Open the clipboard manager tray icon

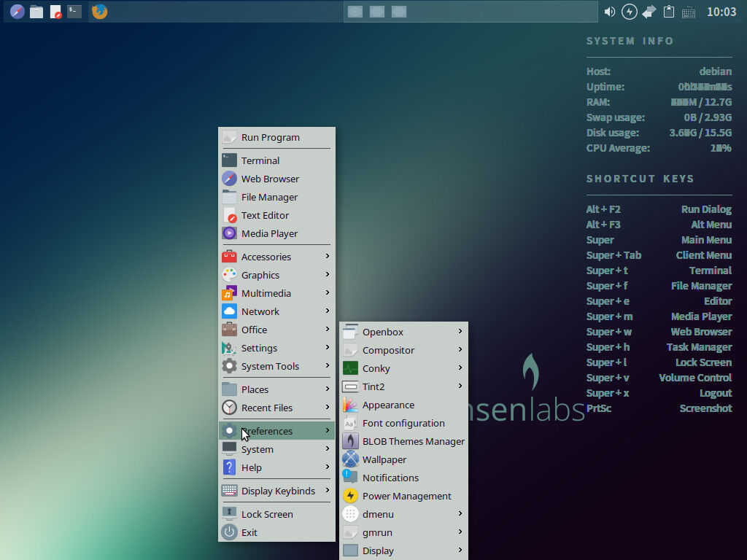669,12
